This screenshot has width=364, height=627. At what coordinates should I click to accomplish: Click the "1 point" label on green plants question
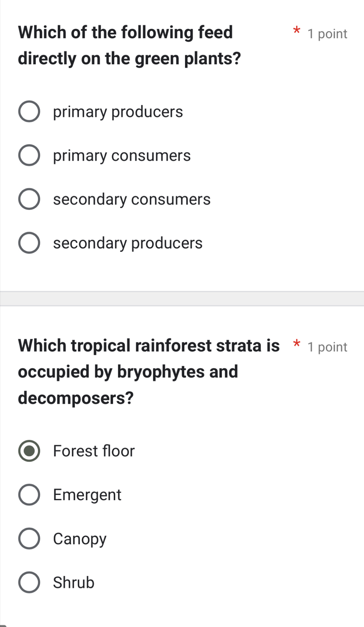(327, 34)
